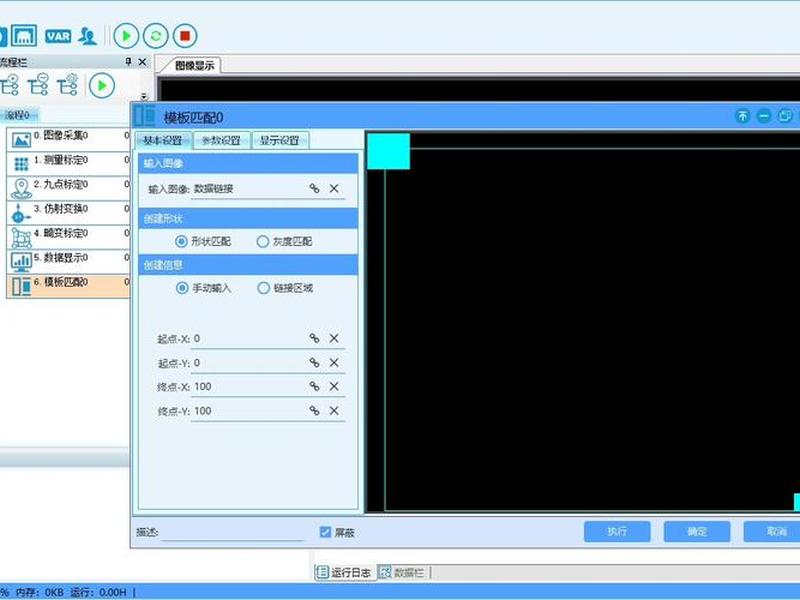Click the camera settings icon left of VAR
Viewport: 800px width, 600px height.
24,36
